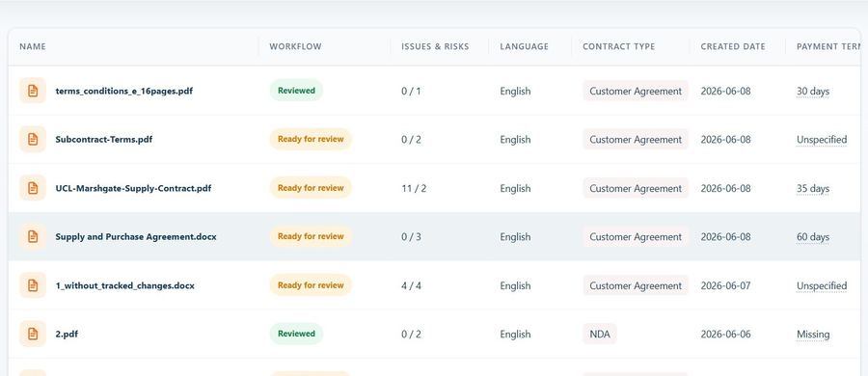Click file icon for Subcontract-Terms.pdf

point(33,140)
